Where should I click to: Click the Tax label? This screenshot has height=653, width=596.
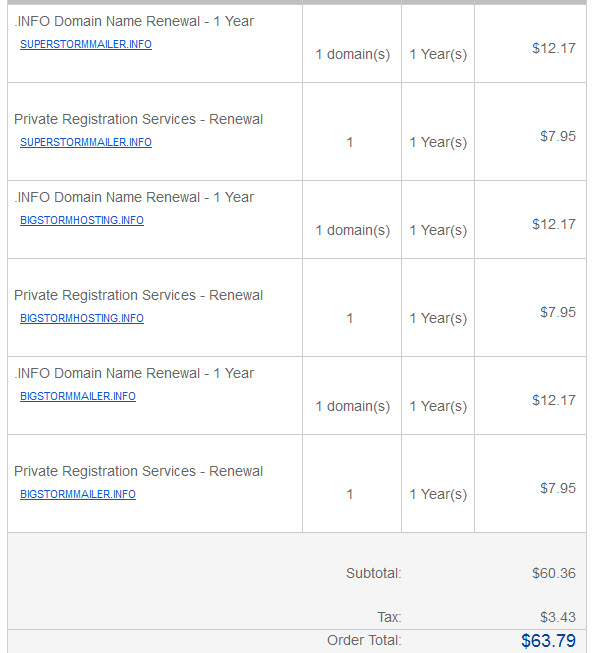[389, 617]
